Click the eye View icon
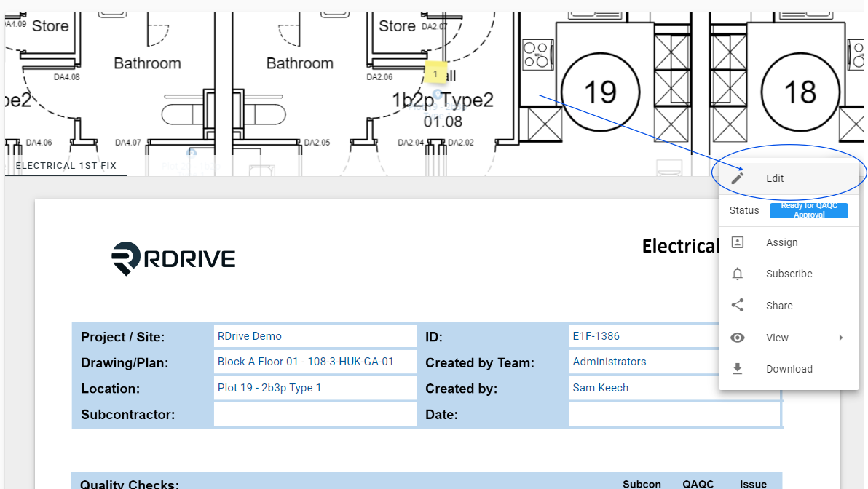 (x=738, y=338)
